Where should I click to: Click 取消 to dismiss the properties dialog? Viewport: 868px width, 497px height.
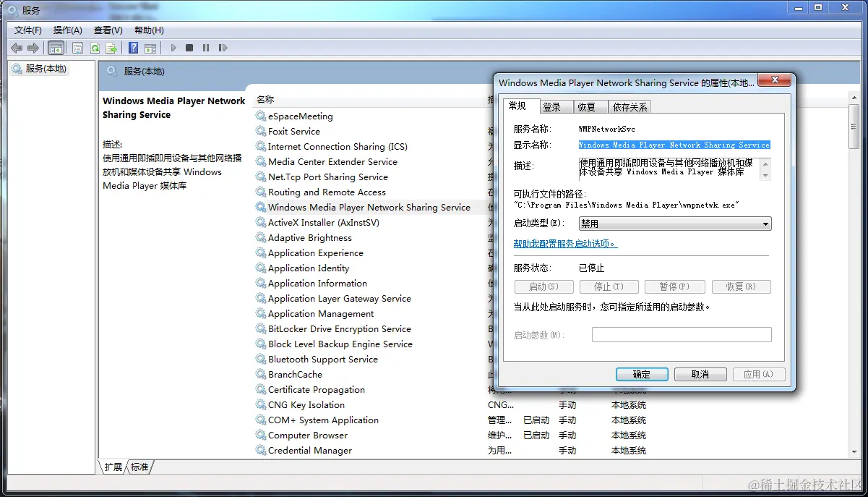click(x=700, y=374)
